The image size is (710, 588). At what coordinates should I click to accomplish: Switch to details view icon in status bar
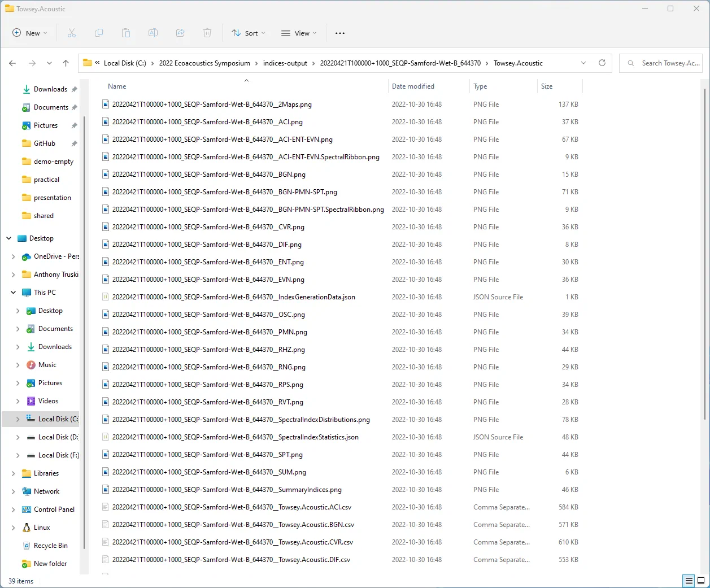[x=689, y=581]
